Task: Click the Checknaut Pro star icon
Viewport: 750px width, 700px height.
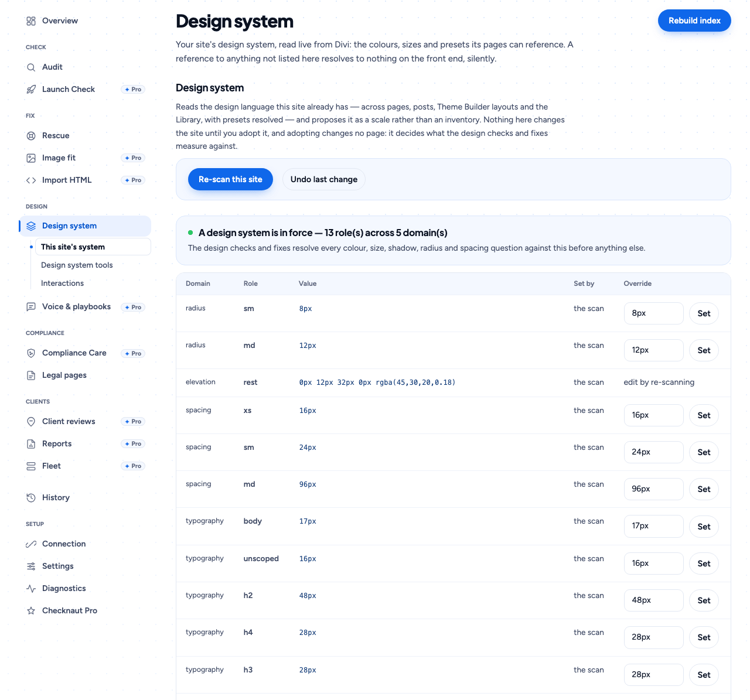Action: pos(31,611)
